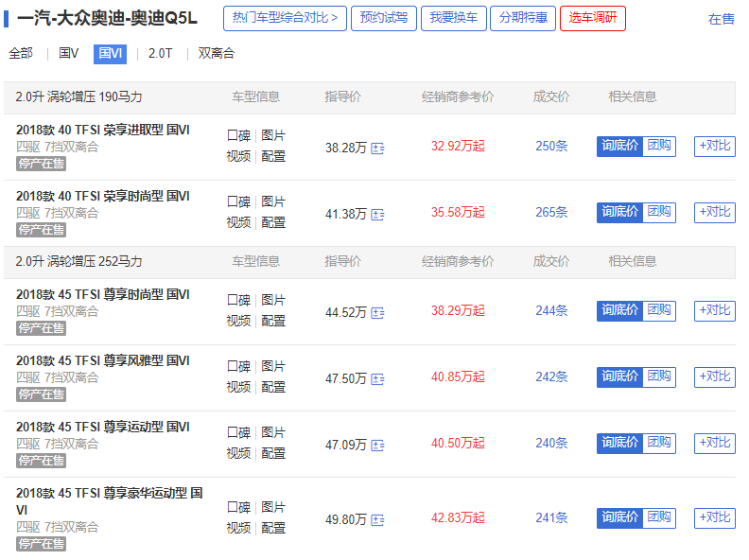Open 分期特惠 installment offers
This screenshot has height=560, width=749.
(523, 18)
